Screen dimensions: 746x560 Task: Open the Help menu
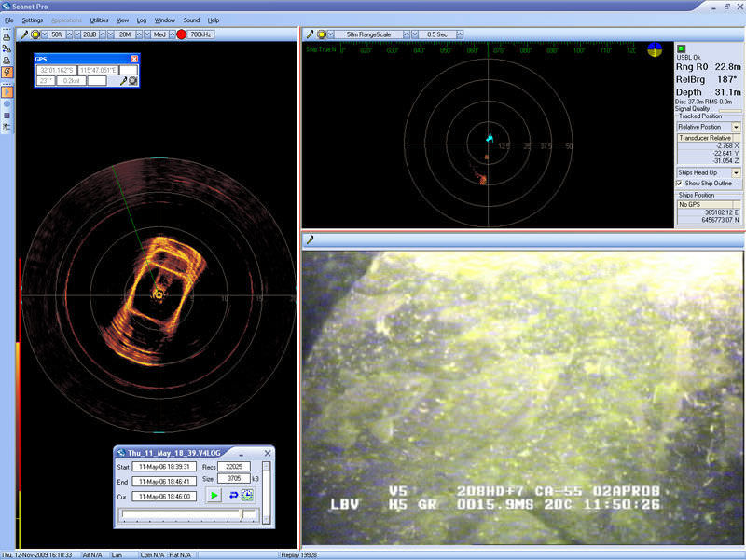(x=214, y=20)
